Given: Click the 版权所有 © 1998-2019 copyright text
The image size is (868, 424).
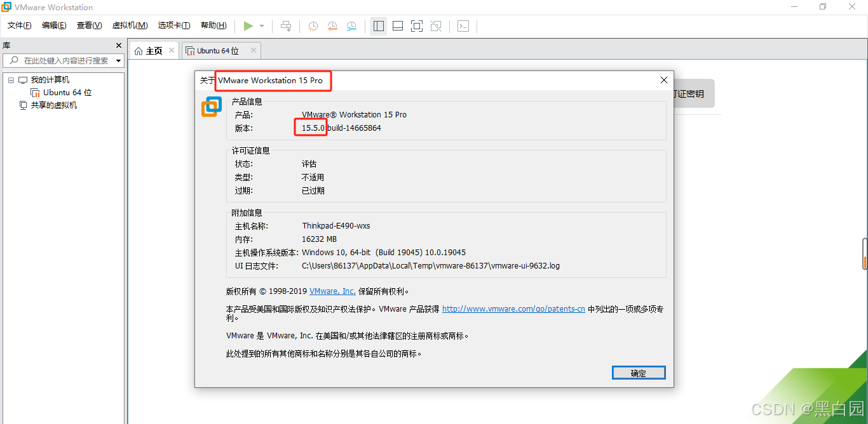Looking at the screenshot, I should click(x=267, y=291).
